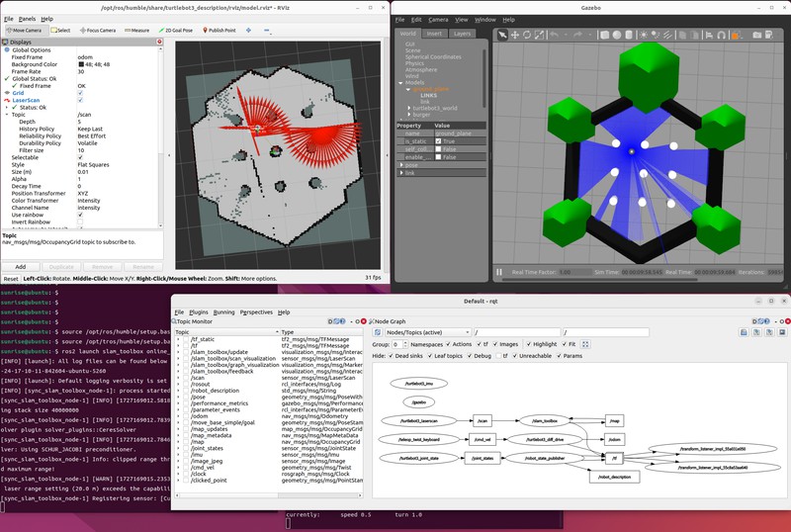The height and width of the screenshot is (532, 791).
Task: Toggle the LaserScan display checkbox
Action: tap(81, 100)
